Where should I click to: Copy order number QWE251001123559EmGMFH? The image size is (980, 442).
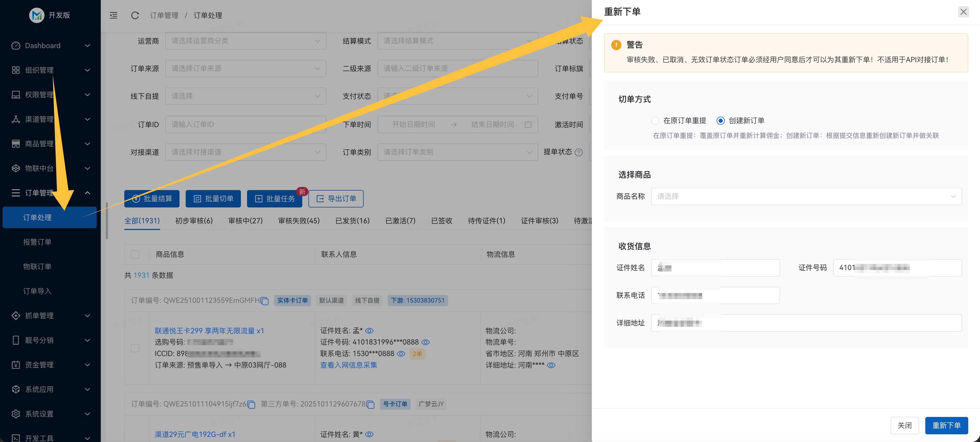(265, 301)
